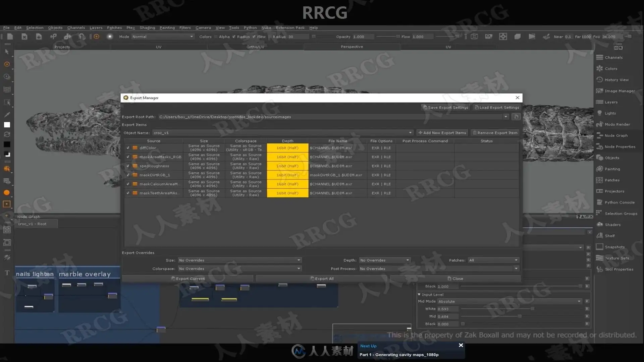Open the Extension Pack menu
The height and width of the screenshot is (362, 644).
tap(290, 28)
